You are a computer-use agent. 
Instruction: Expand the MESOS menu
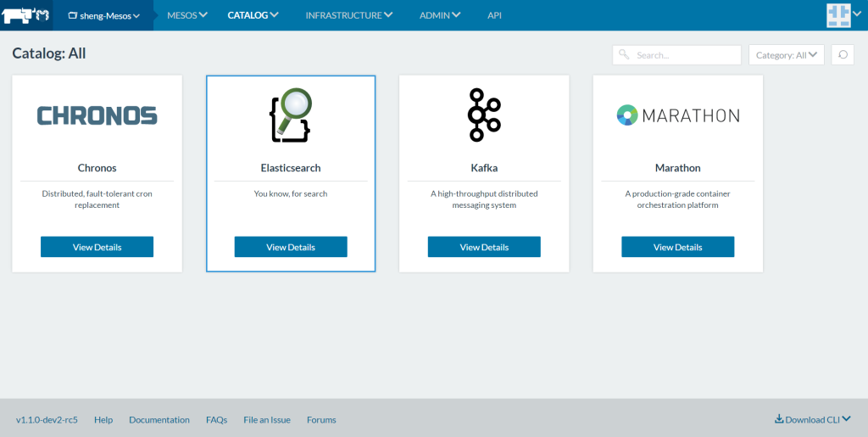point(187,15)
